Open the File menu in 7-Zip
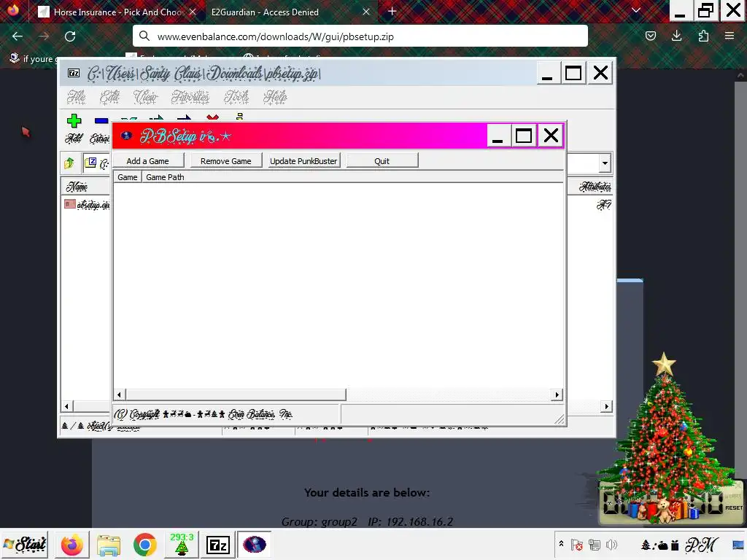The height and width of the screenshot is (560, 747). [76, 97]
